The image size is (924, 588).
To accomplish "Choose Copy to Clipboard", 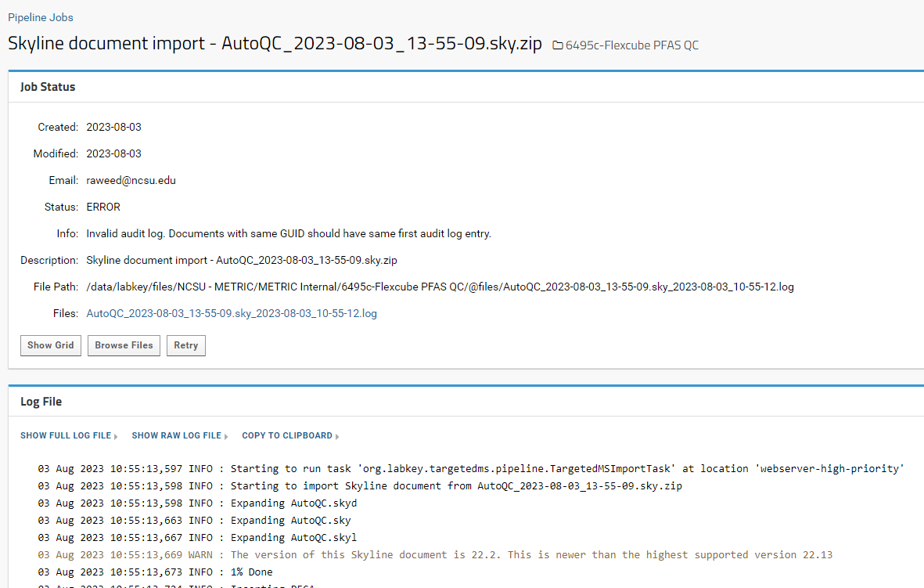I will (286, 435).
